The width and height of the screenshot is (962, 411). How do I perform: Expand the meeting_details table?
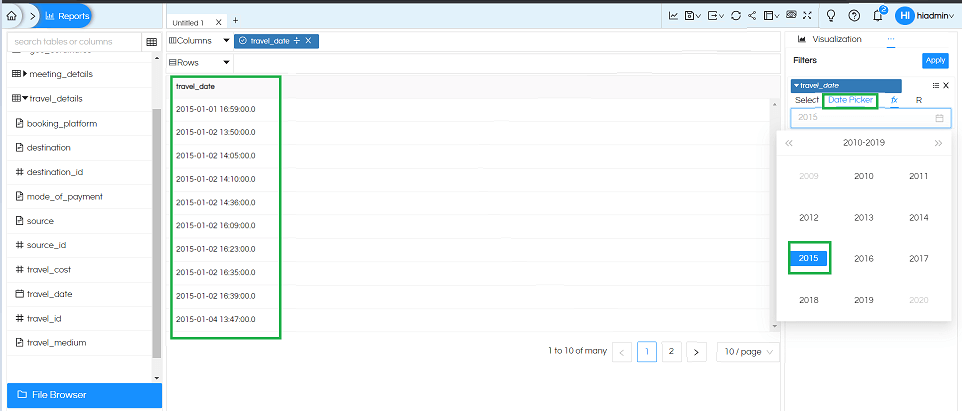[x=25, y=74]
